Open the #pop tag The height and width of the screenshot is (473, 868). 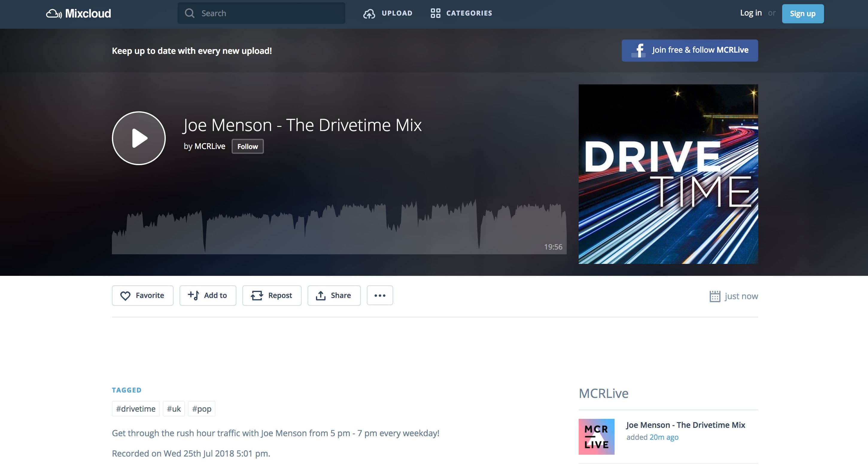click(201, 409)
